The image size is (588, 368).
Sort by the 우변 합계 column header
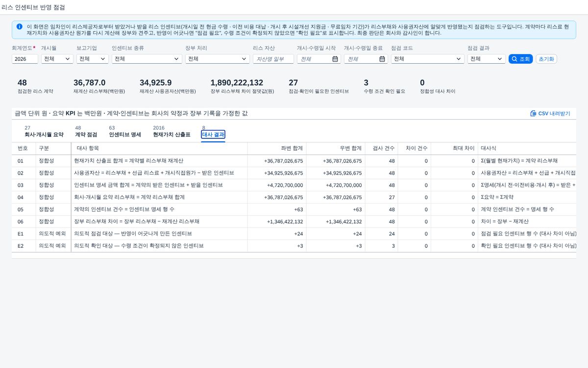point(336,148)
